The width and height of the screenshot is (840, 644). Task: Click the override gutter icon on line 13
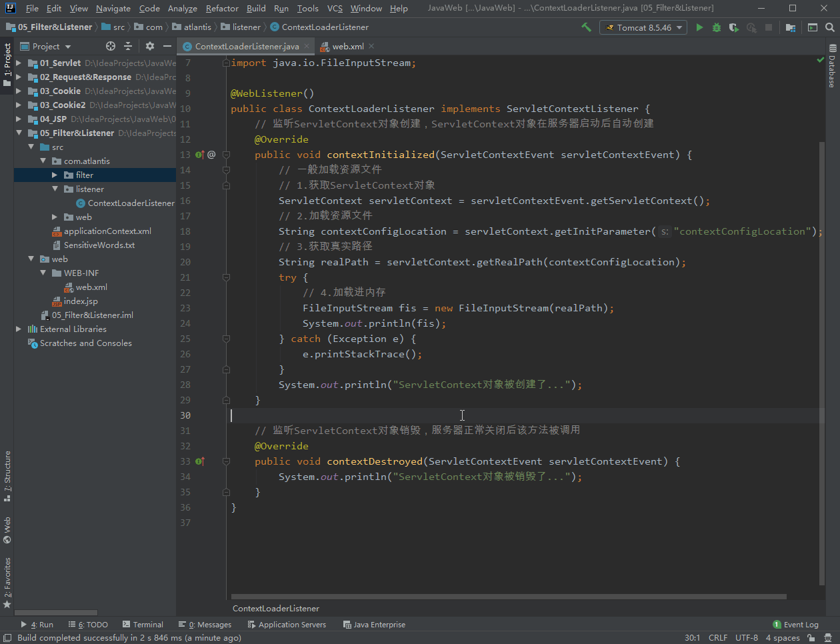(x=200, y=155)
